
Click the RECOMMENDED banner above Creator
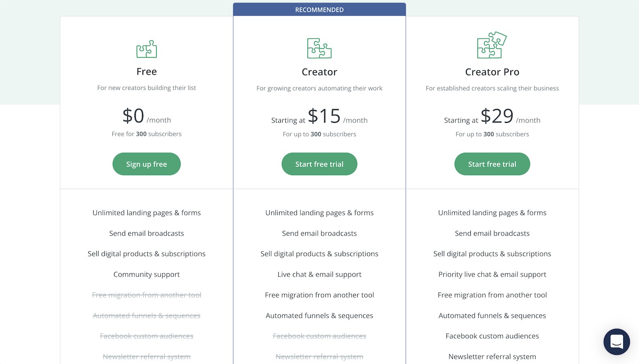click(319, 9)
